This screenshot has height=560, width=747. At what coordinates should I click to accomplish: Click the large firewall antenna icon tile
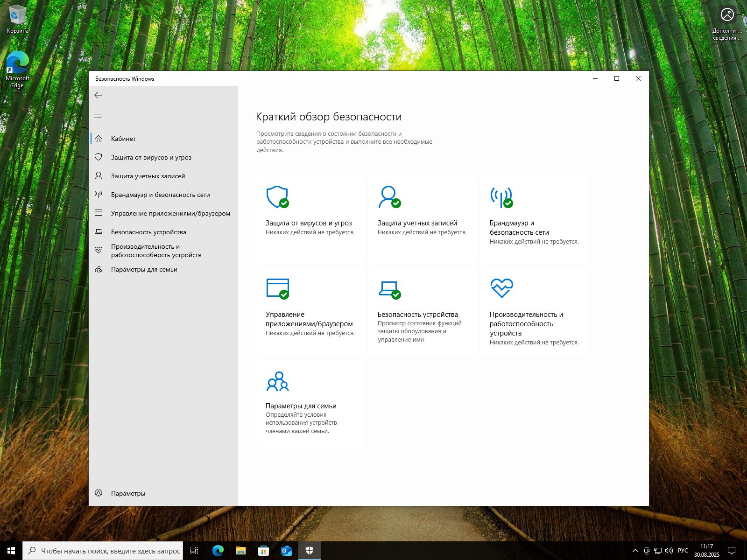pyautogui.click(x=501, y=197)
